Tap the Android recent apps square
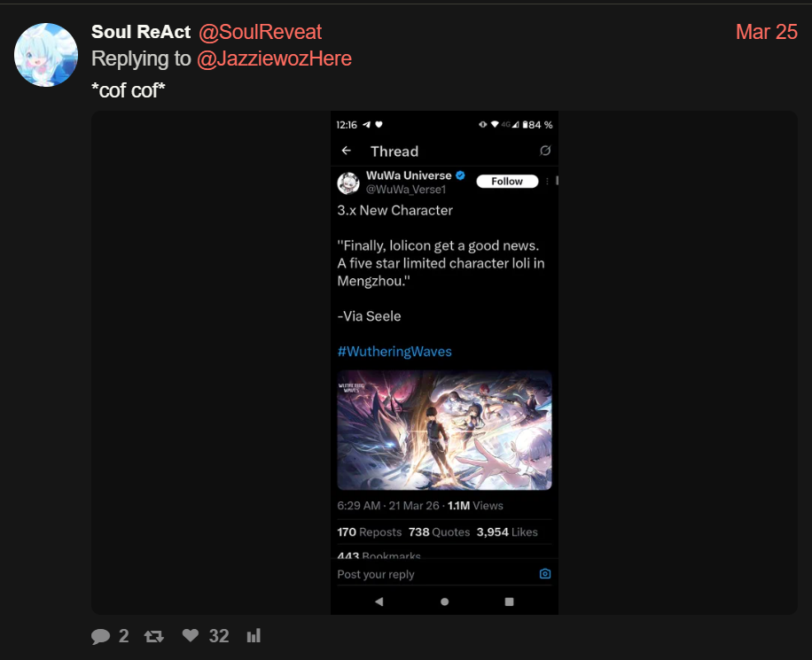 (509, 601)
